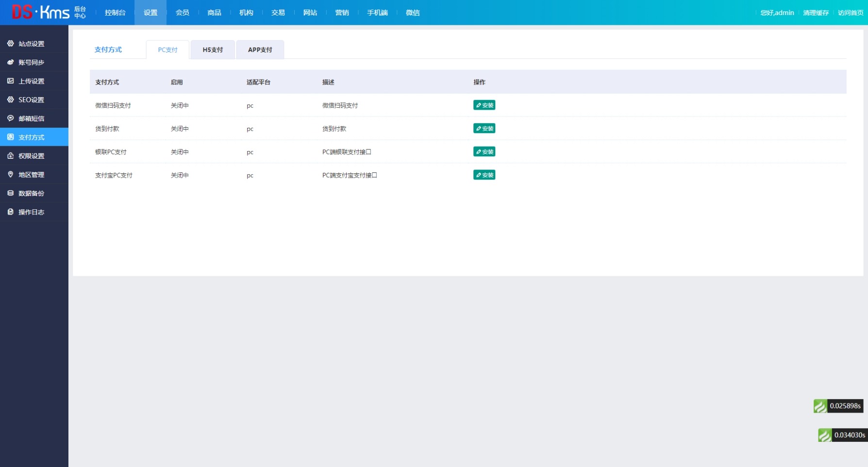The image size is (868, 467).
Task: Click the 支付宝PC支付 name cell
Action: click(x=114, y=175)
